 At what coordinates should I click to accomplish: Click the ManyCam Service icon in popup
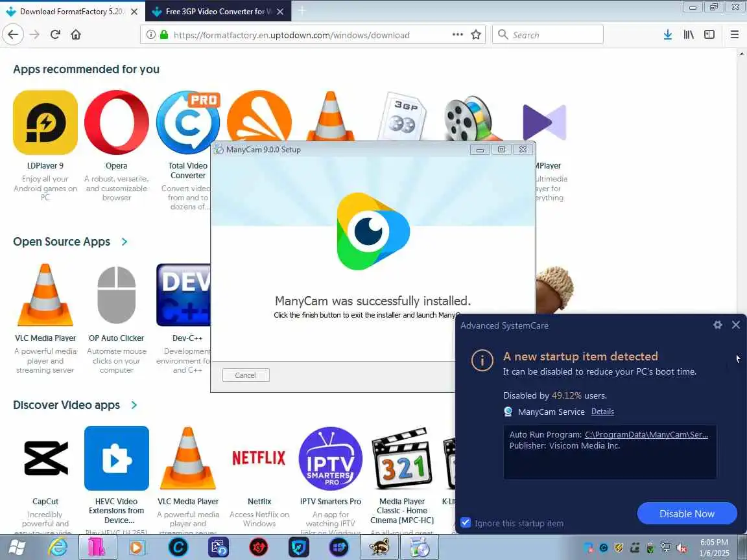coord(508,412)
